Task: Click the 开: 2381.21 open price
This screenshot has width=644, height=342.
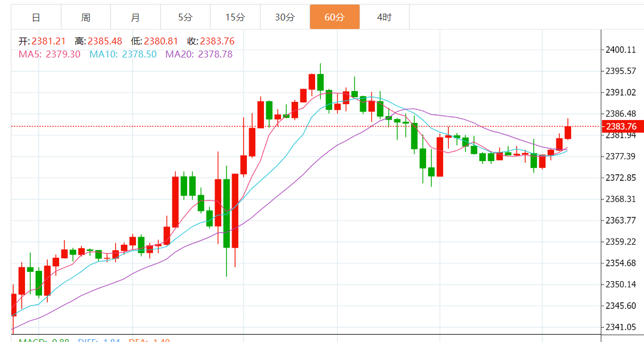Action: [x=42, y=41]
